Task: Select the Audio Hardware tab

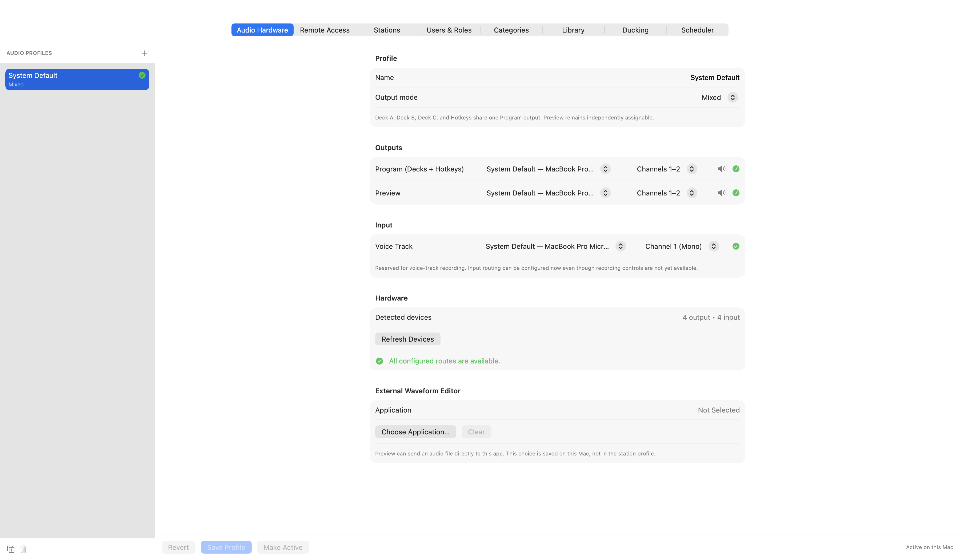Action: (x=262, y=30)
